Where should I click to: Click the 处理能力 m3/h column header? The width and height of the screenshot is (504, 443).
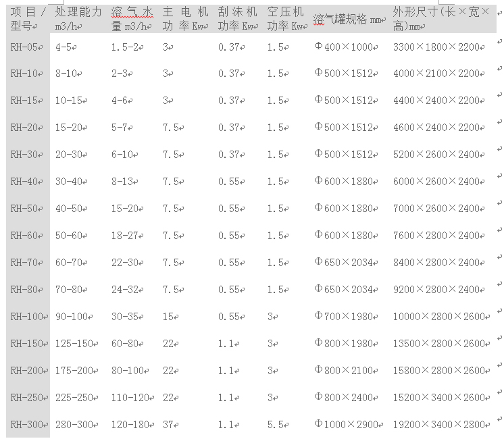pos(78,19)
